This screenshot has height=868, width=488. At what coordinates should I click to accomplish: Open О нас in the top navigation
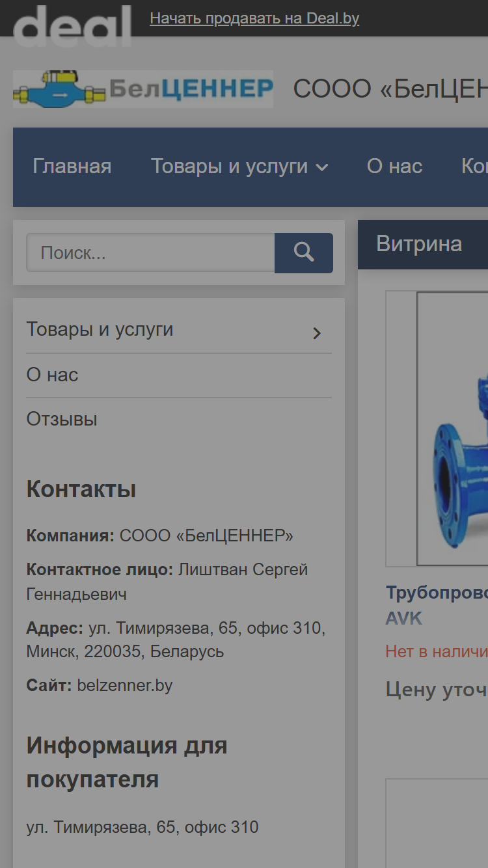pyautogui.click(x=394, y=167)
